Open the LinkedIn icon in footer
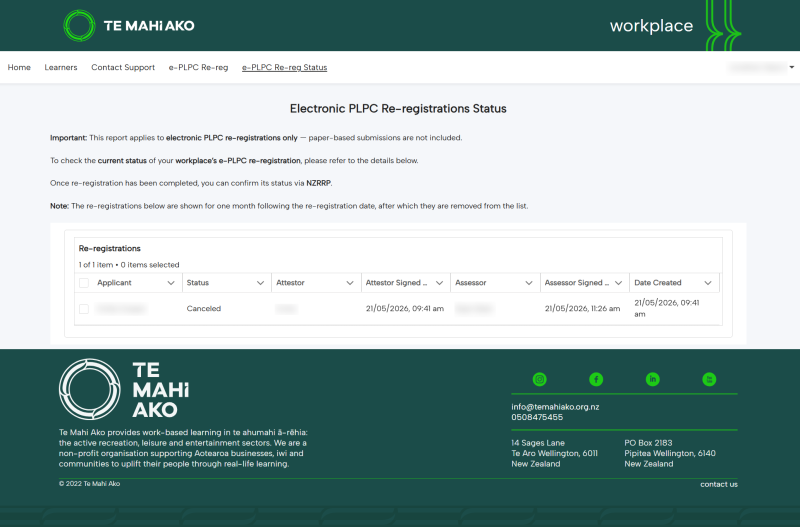The image size is (800, 527). (653, 379)
